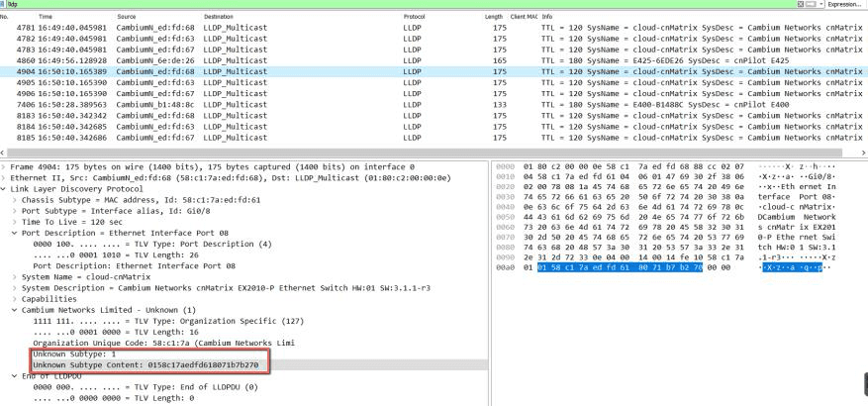Expand the Port Subtype node

pos(15,211)
